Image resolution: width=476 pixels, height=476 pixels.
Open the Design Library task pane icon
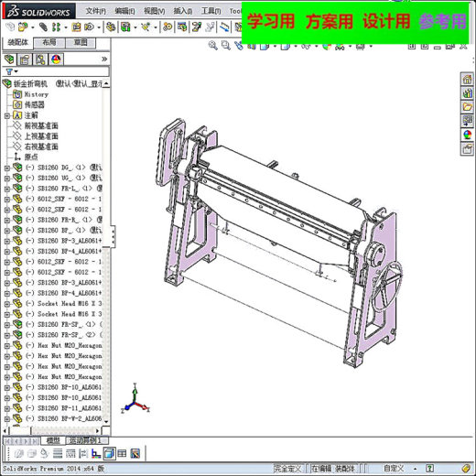tap(467, 93)
